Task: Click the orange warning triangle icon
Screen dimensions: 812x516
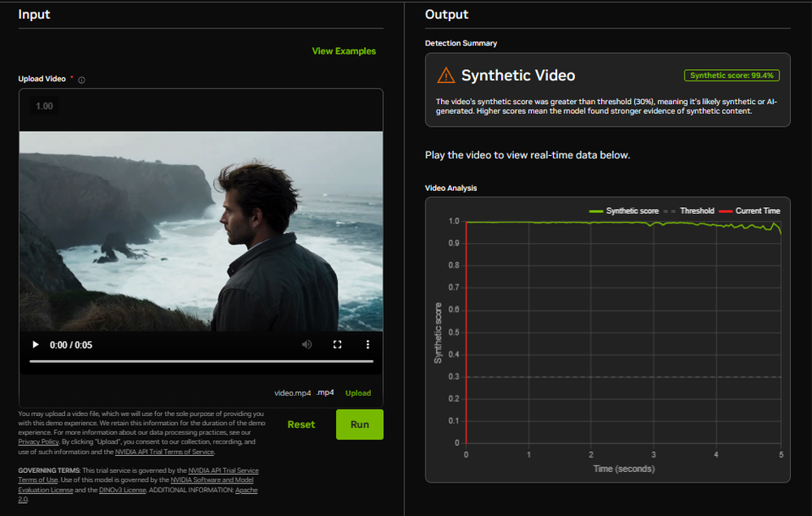Action: coord(446,76)
